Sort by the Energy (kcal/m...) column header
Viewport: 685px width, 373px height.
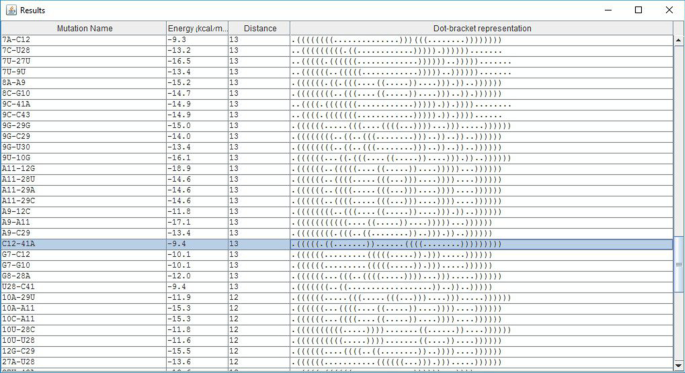click(x=197, y=28)
